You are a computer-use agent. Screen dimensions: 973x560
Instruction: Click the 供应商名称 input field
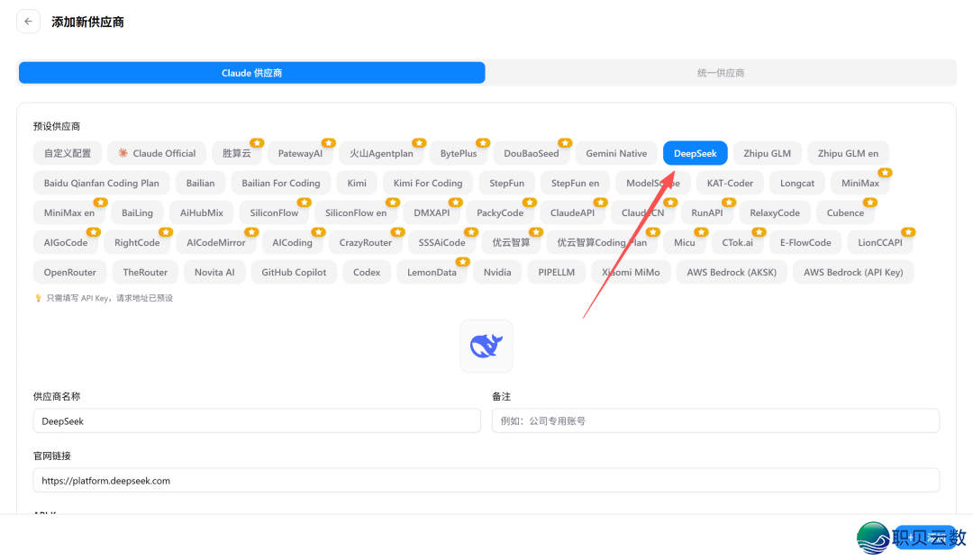[x=257, y=421]
